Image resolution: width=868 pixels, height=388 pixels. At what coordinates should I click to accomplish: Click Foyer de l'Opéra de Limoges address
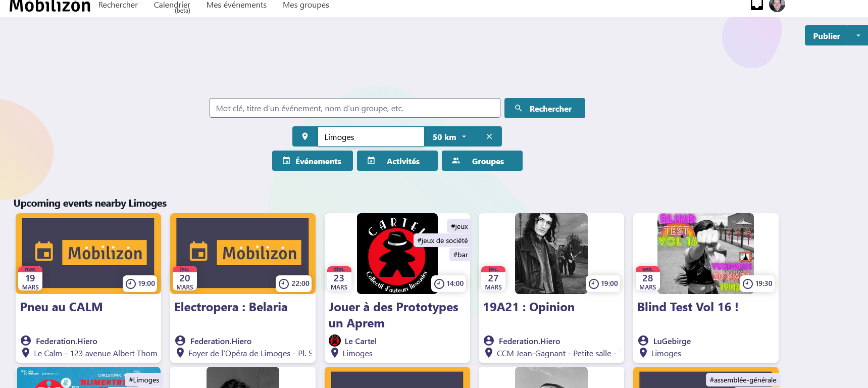(x=250, y=353)
